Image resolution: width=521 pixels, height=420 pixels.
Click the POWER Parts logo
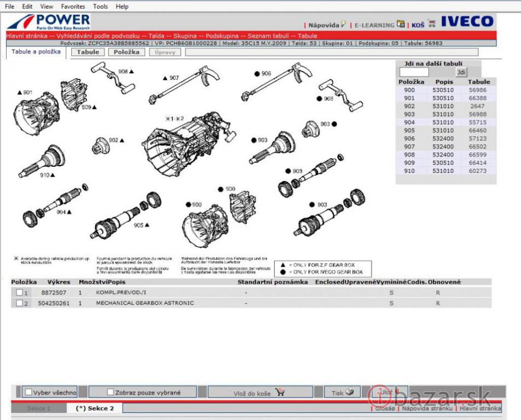coord(49,22)
